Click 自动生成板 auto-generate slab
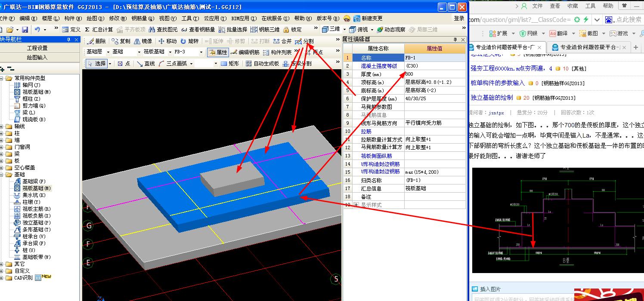 [x=262, y=63]
